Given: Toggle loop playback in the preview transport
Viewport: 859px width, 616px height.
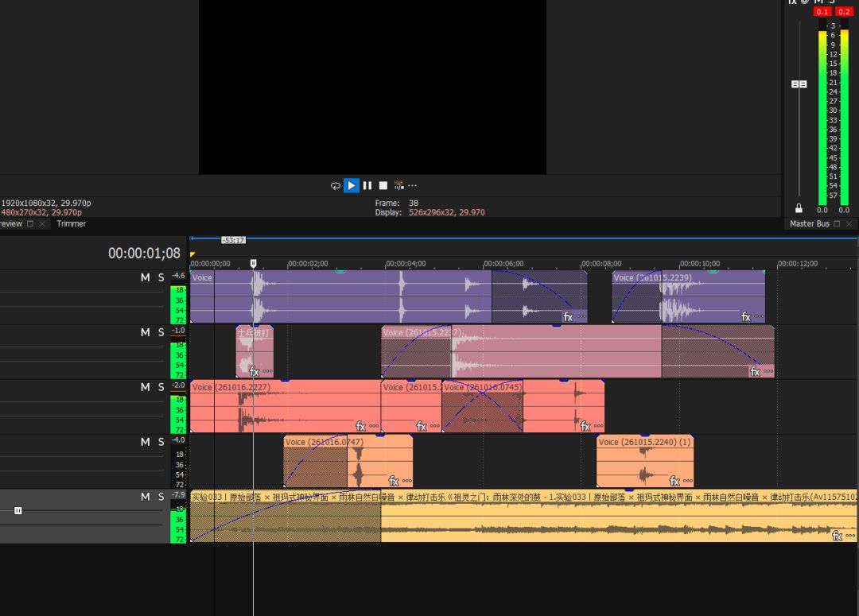Looking at the screenshot, I should (336, 186).
